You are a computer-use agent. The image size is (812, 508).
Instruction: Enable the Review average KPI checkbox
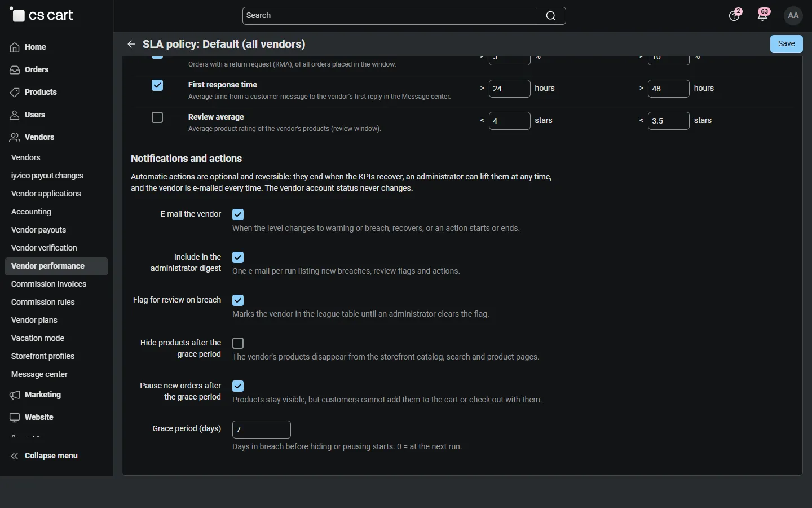[157, 117]
